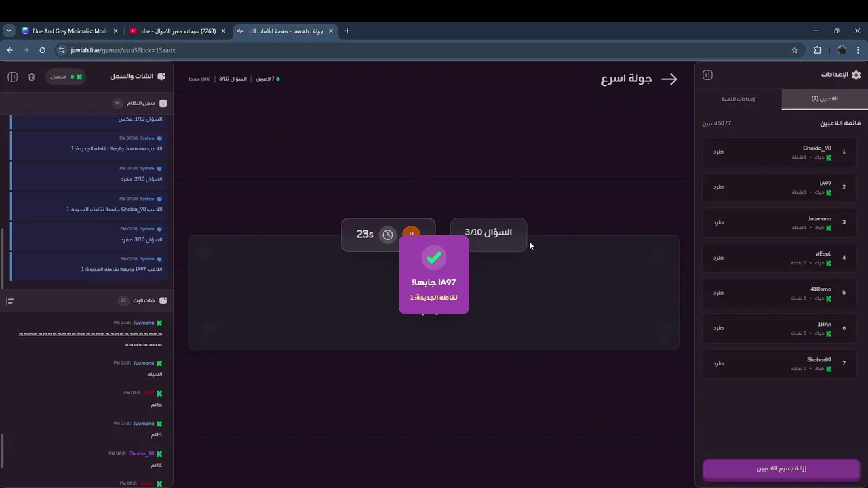Image resolution: width=868 pixels, height=488 pixels.
Task: Kick player Ghaida_98
Action: 718,152
